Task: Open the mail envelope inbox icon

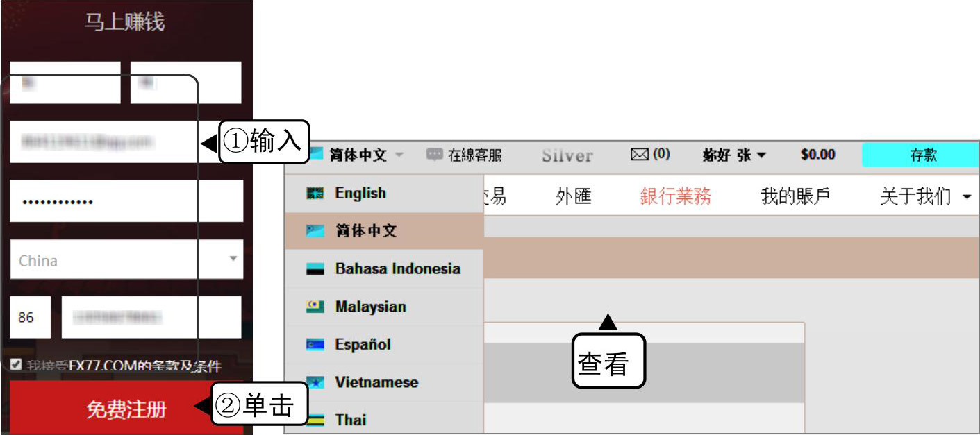Action: (639, 155)
